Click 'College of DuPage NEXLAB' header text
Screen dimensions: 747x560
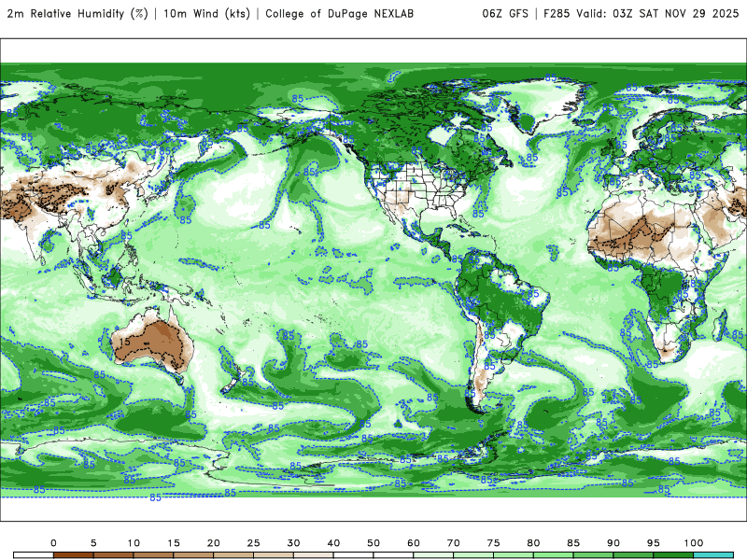pyautogui.click(x=339, y=14)
